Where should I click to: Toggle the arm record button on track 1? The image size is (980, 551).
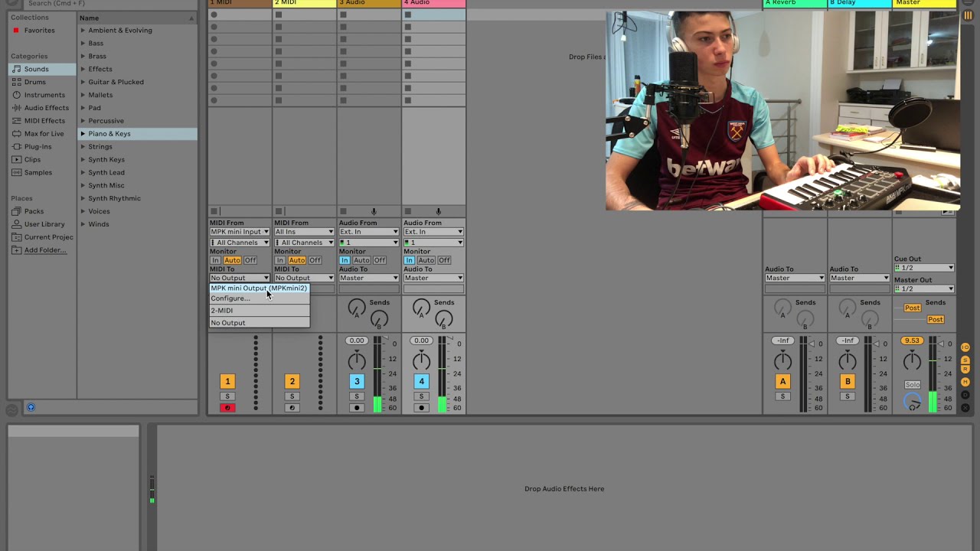(227, 408)
